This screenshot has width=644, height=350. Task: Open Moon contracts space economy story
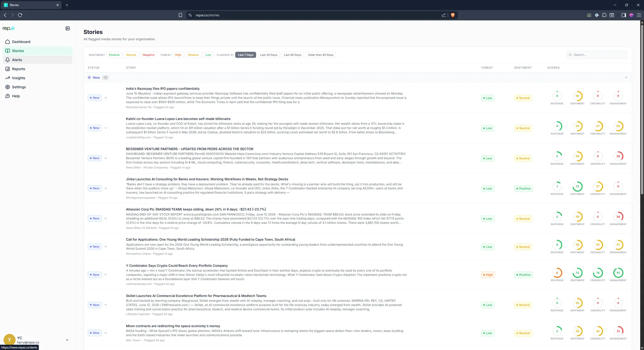click(173, 326)
